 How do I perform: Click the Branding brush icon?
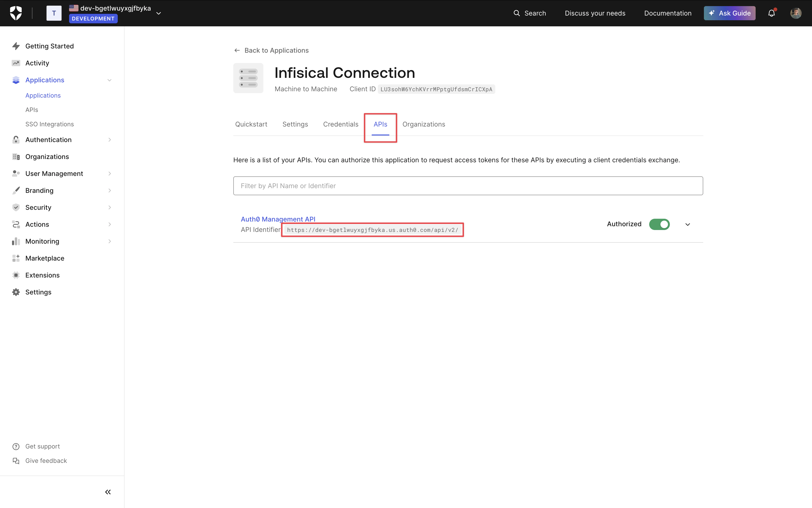(16, 190)
